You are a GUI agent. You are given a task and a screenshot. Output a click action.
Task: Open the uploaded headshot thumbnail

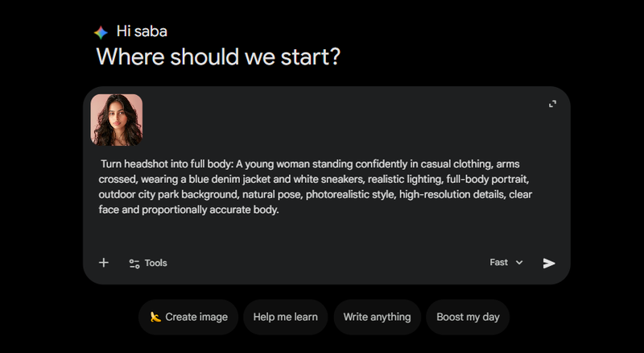117,120
